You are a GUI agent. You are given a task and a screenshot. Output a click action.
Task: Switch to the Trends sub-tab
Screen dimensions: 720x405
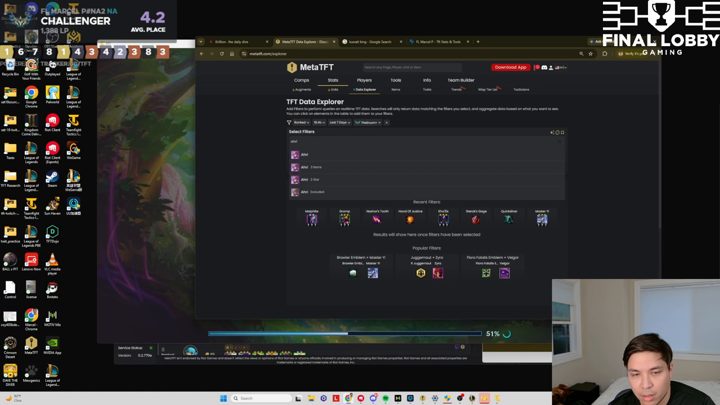click(457, 90)
